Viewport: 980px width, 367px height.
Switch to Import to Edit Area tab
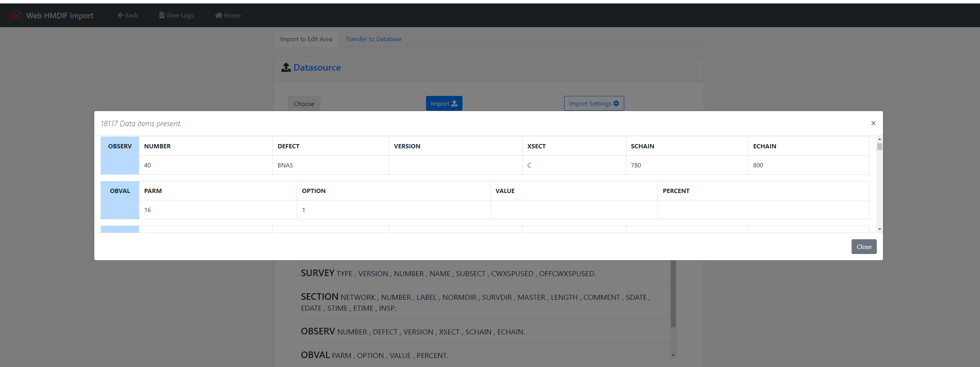[306, 39]
